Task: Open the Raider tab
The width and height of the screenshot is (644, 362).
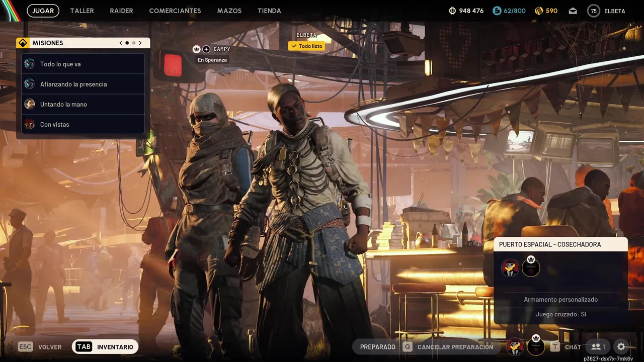Action: 122,11
